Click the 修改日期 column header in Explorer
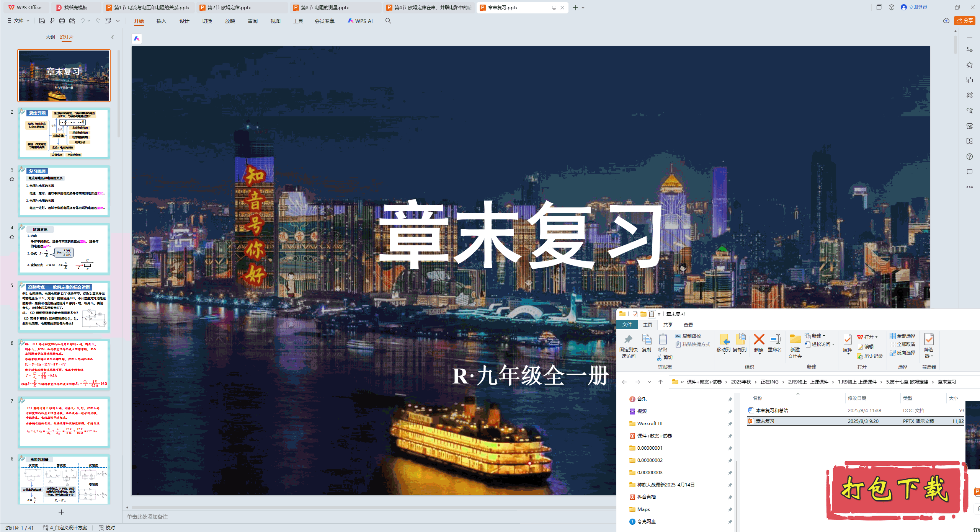Viewport: 980px width, 532px height. tap(857, 398)
